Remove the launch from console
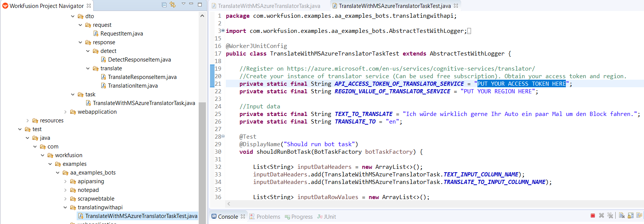 click(601, 216)
